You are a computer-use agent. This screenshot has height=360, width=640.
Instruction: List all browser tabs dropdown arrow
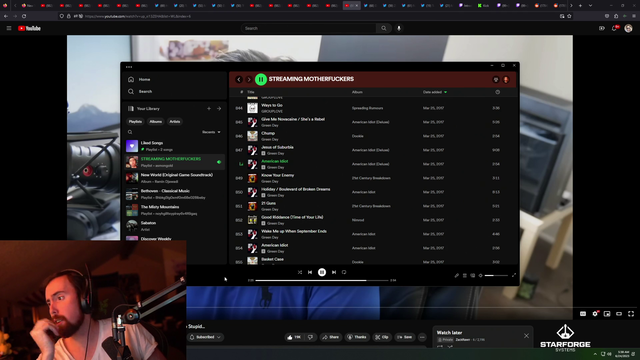590,6
